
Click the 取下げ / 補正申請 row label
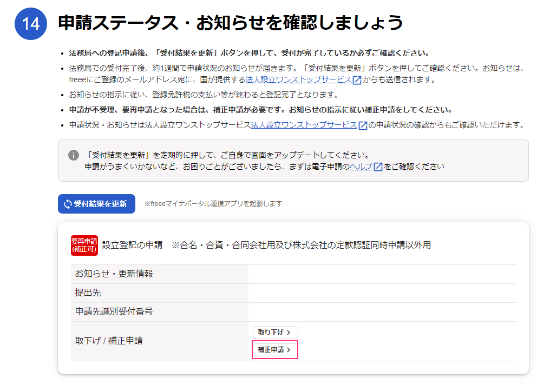pos(109,341)
